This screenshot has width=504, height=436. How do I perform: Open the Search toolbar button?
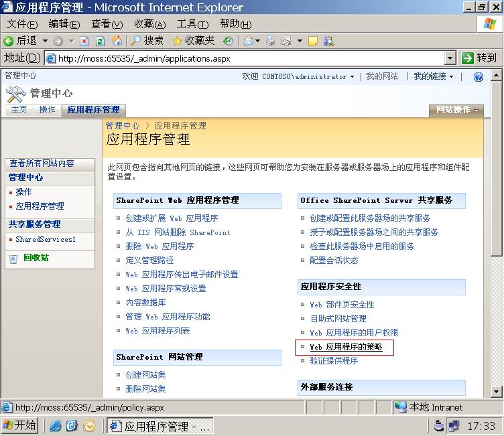click(x=147, y=41)
